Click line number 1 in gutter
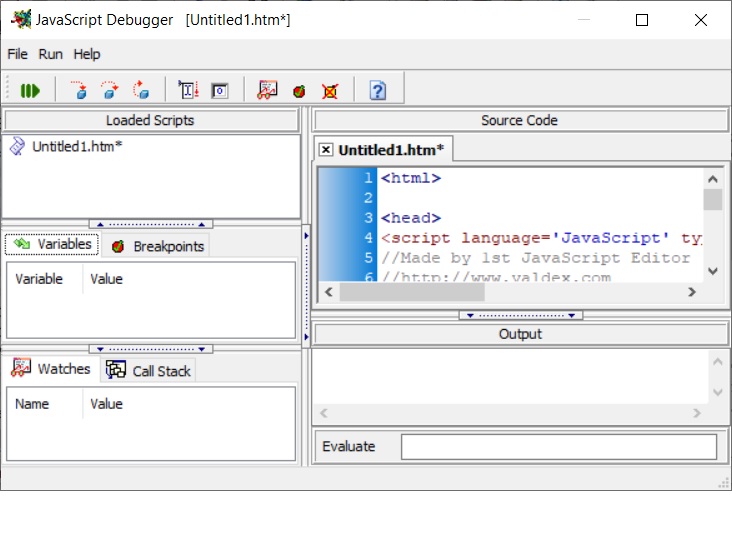This screenshot has height=545, width=732. click(x=368, y=178)
